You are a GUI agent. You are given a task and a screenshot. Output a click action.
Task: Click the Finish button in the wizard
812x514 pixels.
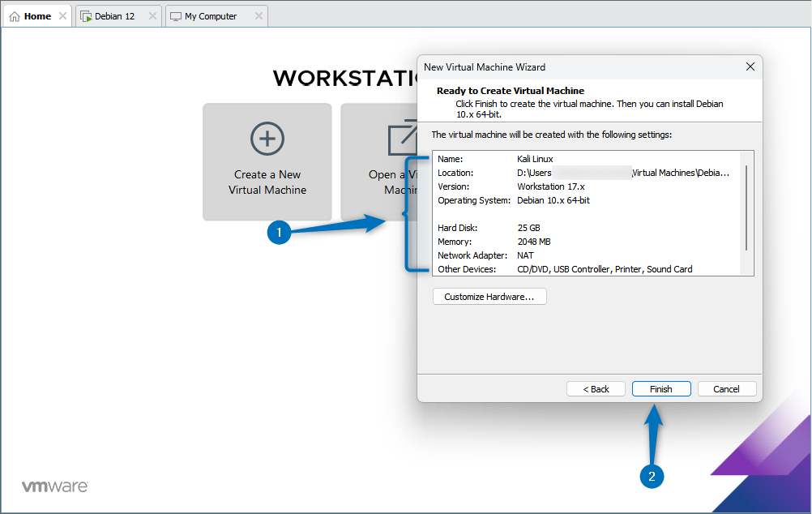click(x=660, y=388)
